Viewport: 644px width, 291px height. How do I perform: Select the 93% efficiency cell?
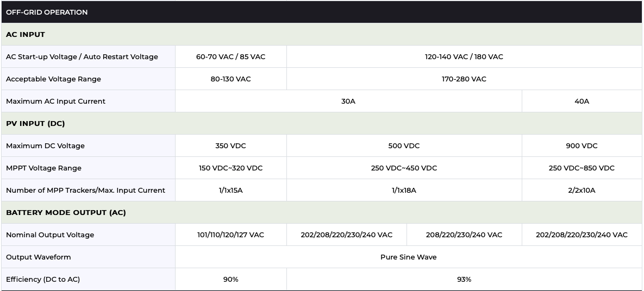click(464, 279)
